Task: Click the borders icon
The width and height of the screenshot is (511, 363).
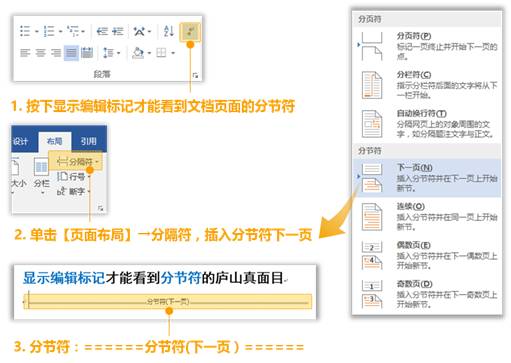Action: pyautogui.click(x=161, y=53)
